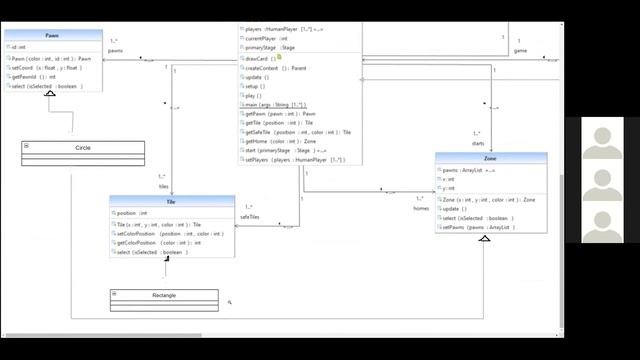
Task: Select the setCoord method in Pawn
Action: tap(44, 68)
